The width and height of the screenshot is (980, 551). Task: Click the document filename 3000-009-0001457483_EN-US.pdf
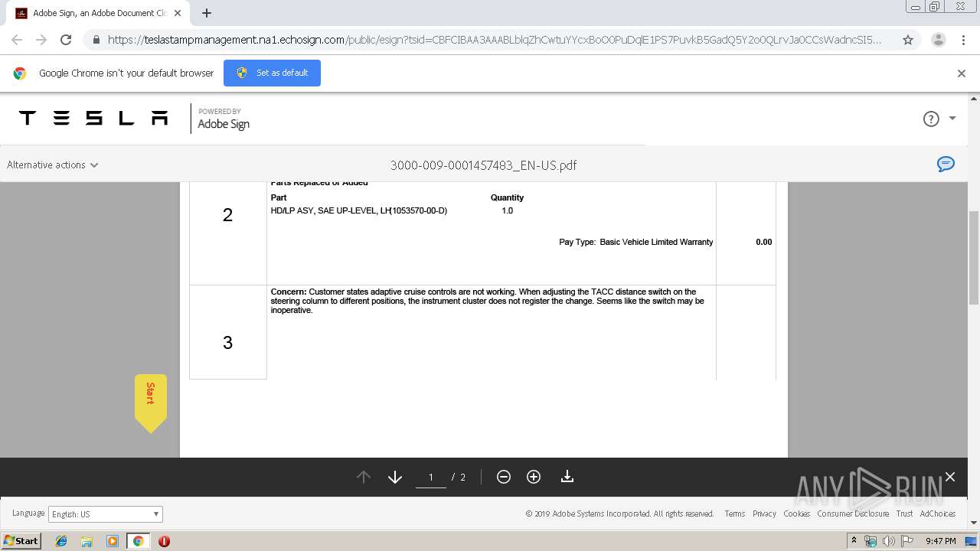click(483, 165)
